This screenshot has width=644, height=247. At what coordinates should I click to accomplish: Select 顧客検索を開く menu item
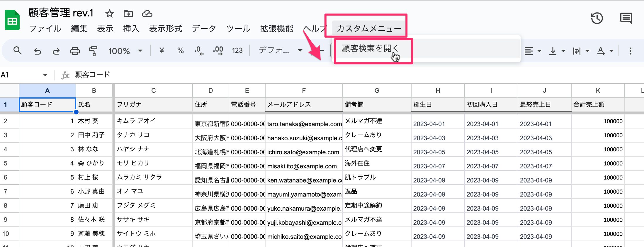click(427, 49)
